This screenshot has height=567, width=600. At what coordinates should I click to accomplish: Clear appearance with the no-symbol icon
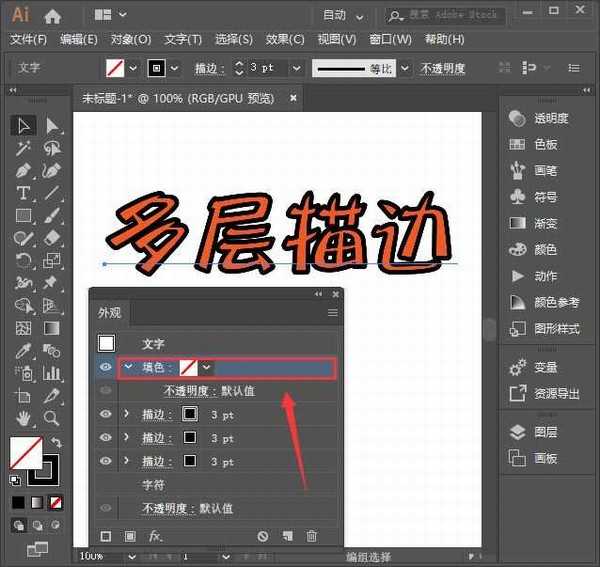[x=263, y=536]
